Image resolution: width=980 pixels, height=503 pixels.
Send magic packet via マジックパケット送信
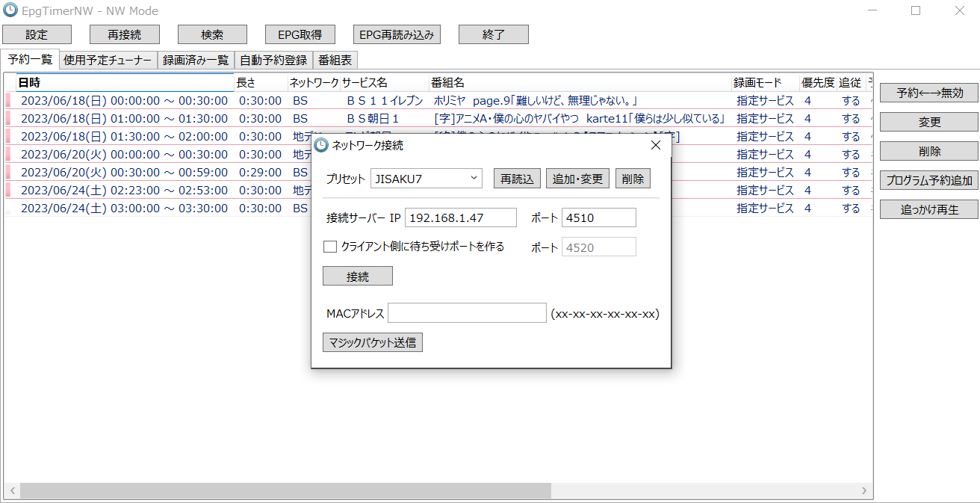point(372,342)
